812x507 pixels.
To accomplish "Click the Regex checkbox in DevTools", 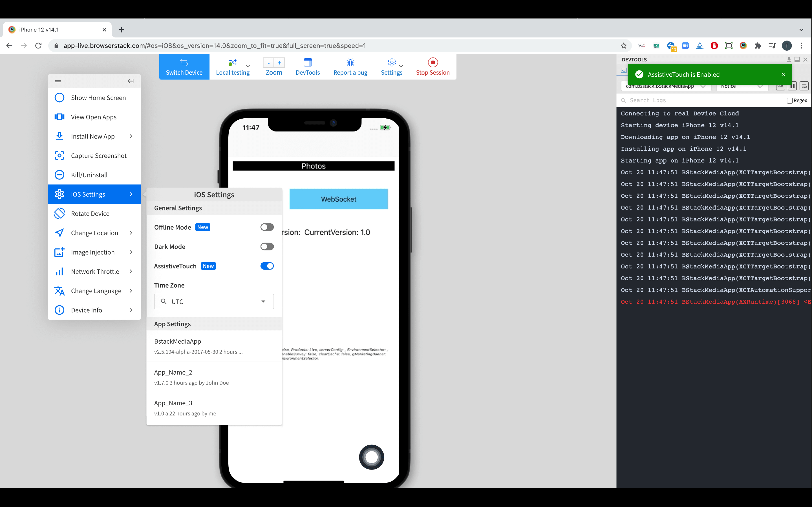I will [x=789, y=100].
